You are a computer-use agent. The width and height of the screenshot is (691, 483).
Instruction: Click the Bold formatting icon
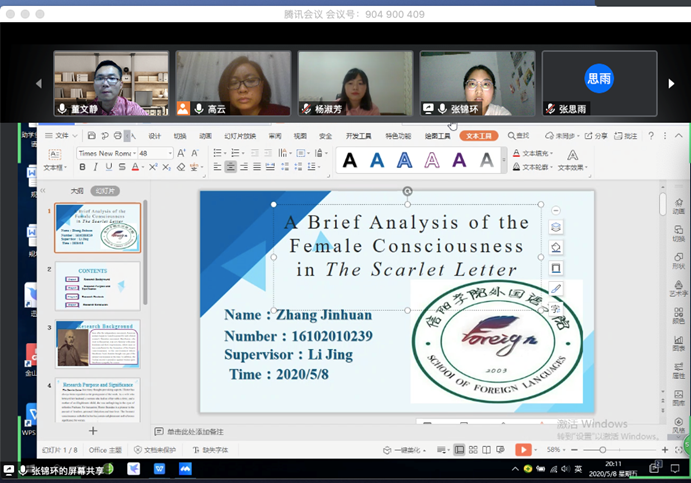pos(82,168)
